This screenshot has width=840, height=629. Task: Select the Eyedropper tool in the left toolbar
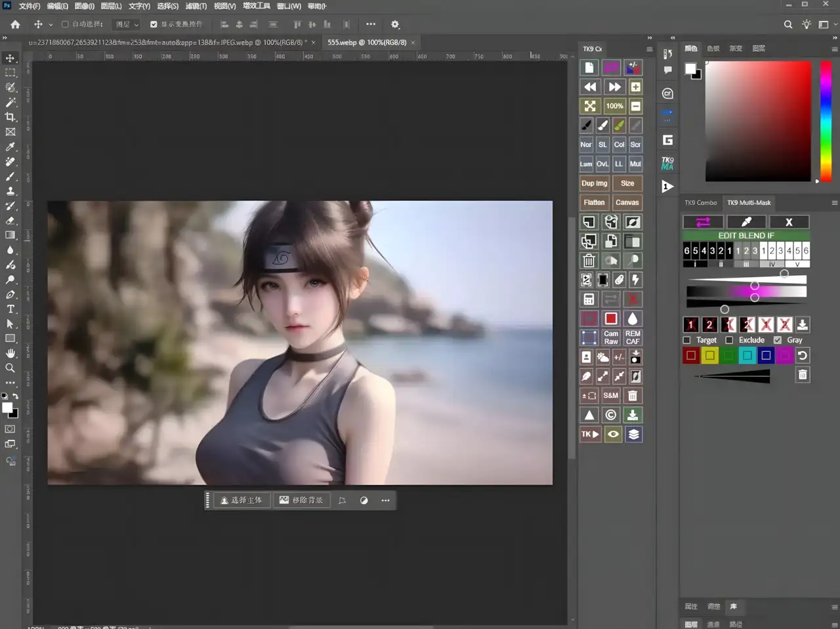tap(10, 147)
